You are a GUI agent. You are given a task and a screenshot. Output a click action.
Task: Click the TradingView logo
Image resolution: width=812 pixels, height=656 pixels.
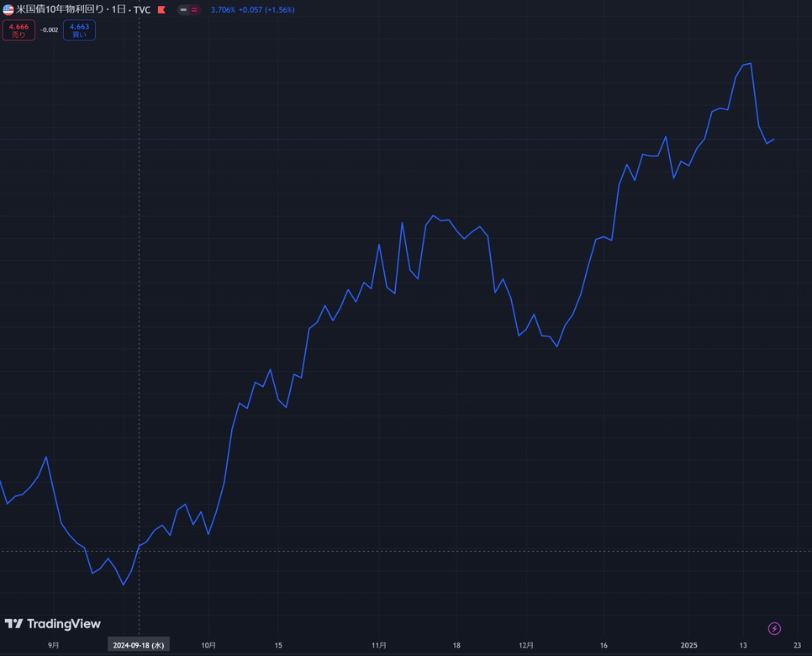53,624
